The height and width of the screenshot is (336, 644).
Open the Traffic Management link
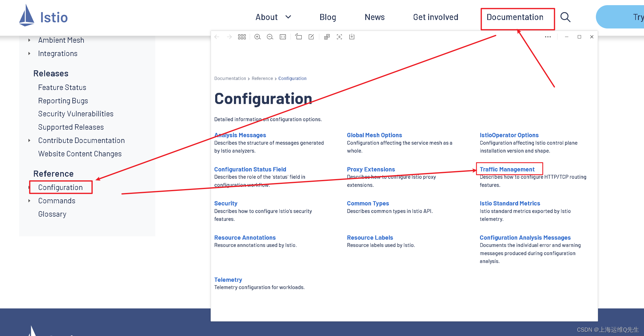click(x=507, y=169)
